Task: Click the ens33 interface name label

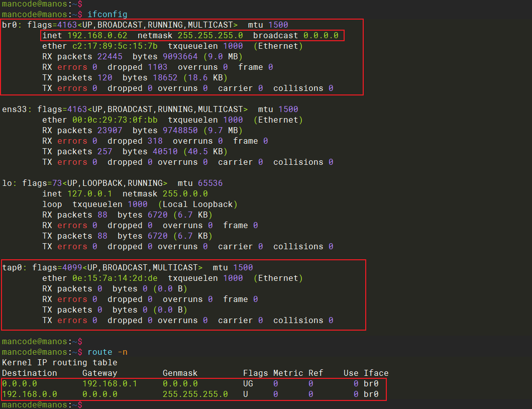Action: pyautogui.click(x=17, y=109)
